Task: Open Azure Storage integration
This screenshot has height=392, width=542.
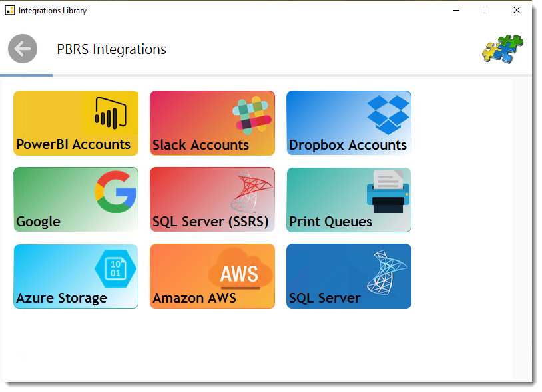Action: 75,276
